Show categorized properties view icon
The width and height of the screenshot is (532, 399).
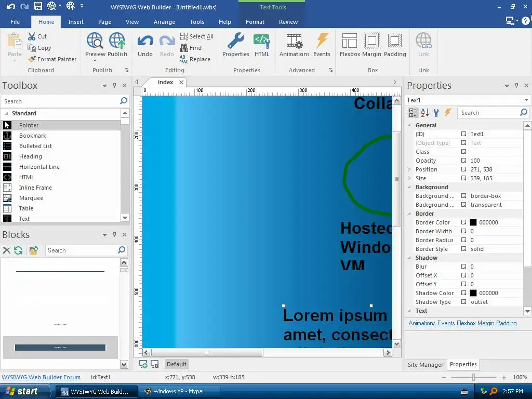tap(413, 113)
